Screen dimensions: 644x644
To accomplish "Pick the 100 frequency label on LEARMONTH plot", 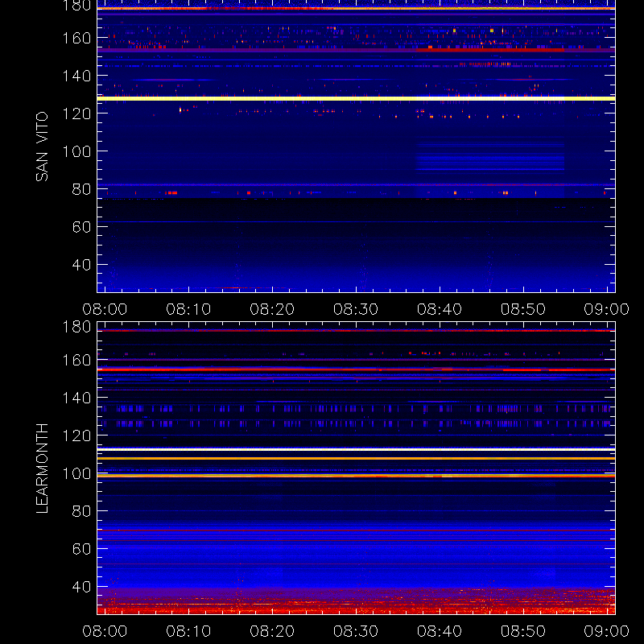I will point(76,473).
